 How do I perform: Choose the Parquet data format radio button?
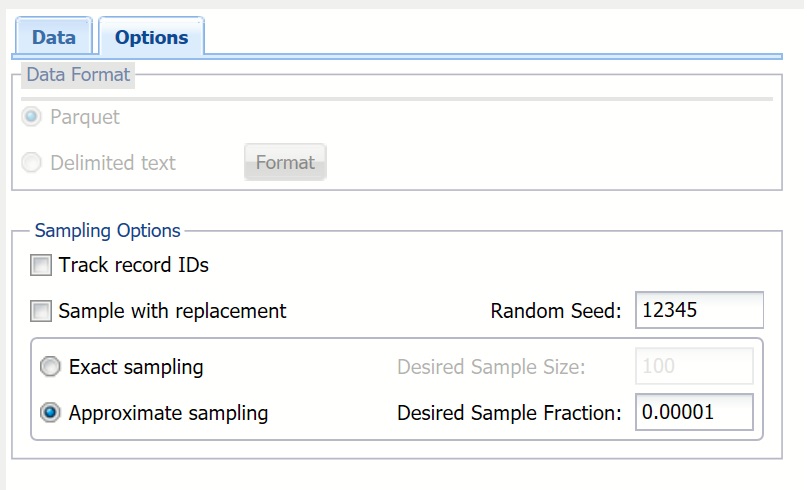(33, 117)
